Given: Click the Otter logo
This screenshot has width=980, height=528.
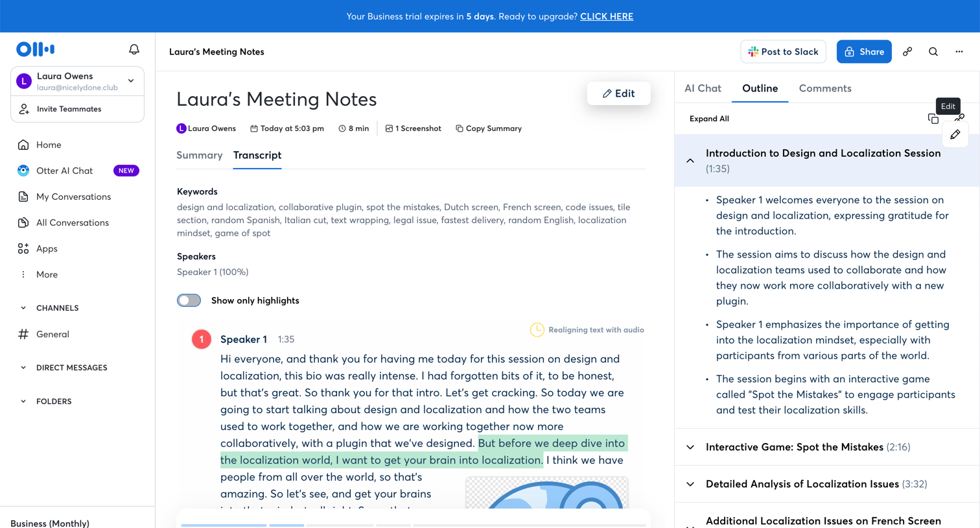Looking at the screenshot, I should tap(36, 49).
